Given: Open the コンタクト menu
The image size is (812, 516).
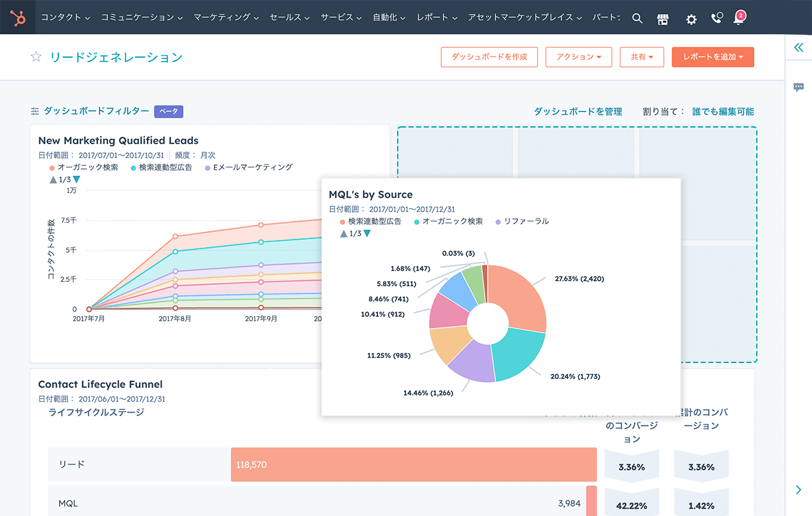Looking at the screenshot, I should (65, 18).
